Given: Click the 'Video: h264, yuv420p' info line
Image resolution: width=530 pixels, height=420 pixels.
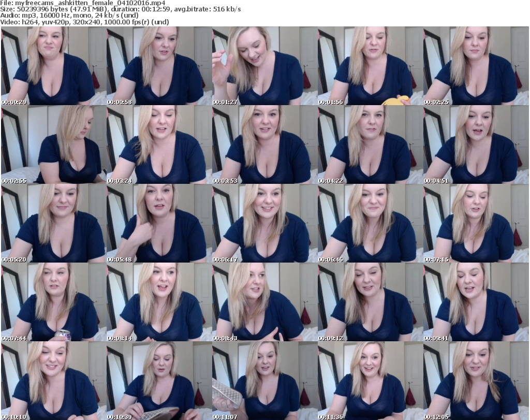Looking at the screenshot, I should click(84, 22).
